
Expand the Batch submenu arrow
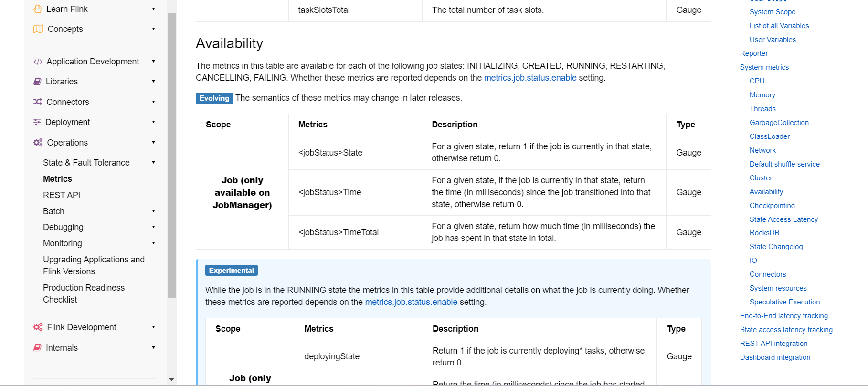pyautogui.click(x=153, y=211)
